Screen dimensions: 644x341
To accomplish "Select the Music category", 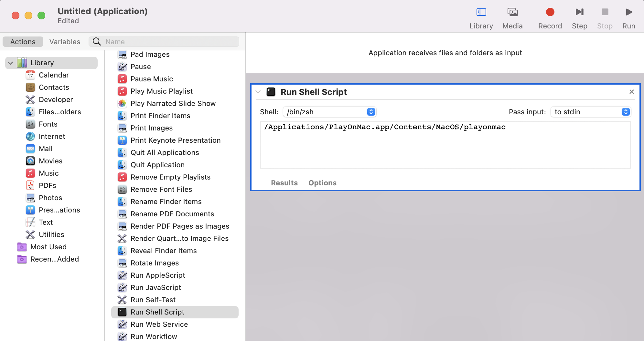I will 42,173.
